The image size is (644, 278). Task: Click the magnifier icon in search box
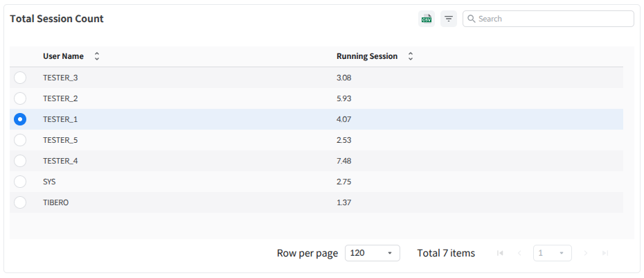tap(472, 19)
